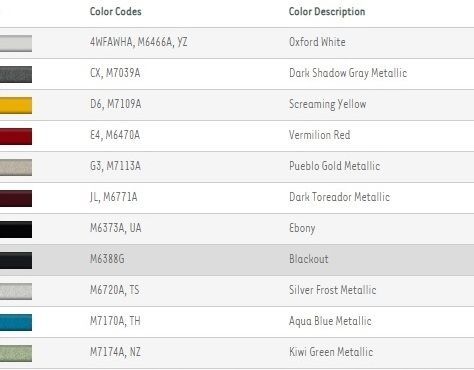Select the Pueblo Gold Metallic swatch
Screen dimensions: 474x370
16,167
